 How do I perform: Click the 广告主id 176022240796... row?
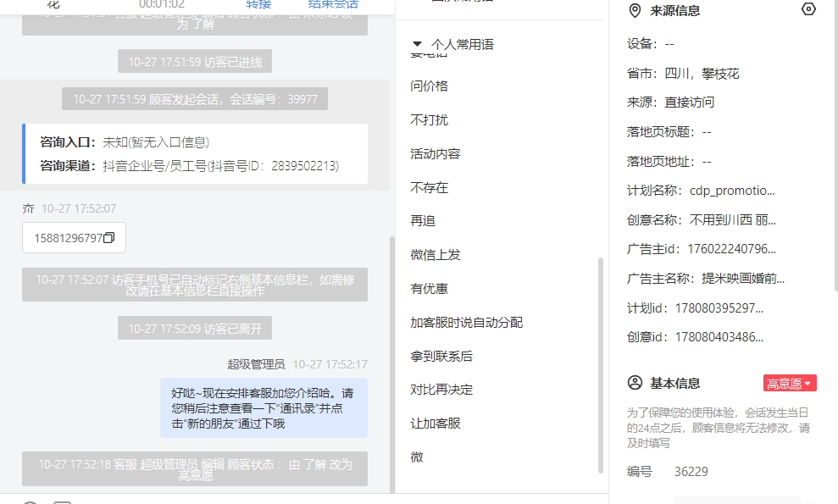point(702,249)
